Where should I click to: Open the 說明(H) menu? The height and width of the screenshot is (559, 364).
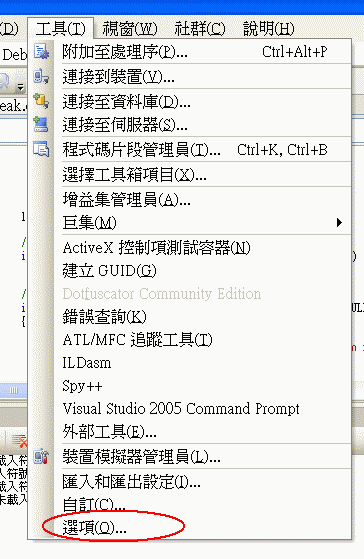(x=268, y=29)
